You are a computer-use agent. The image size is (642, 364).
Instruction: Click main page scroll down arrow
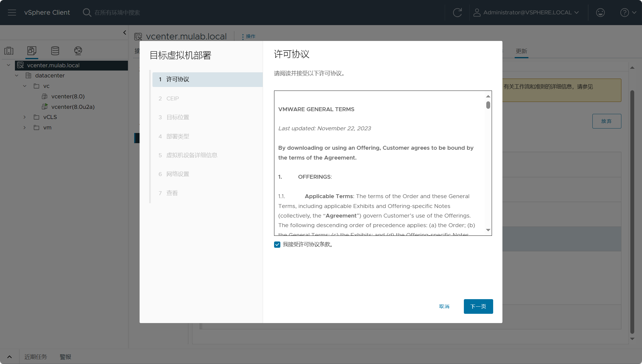click(x=632, y=339)
